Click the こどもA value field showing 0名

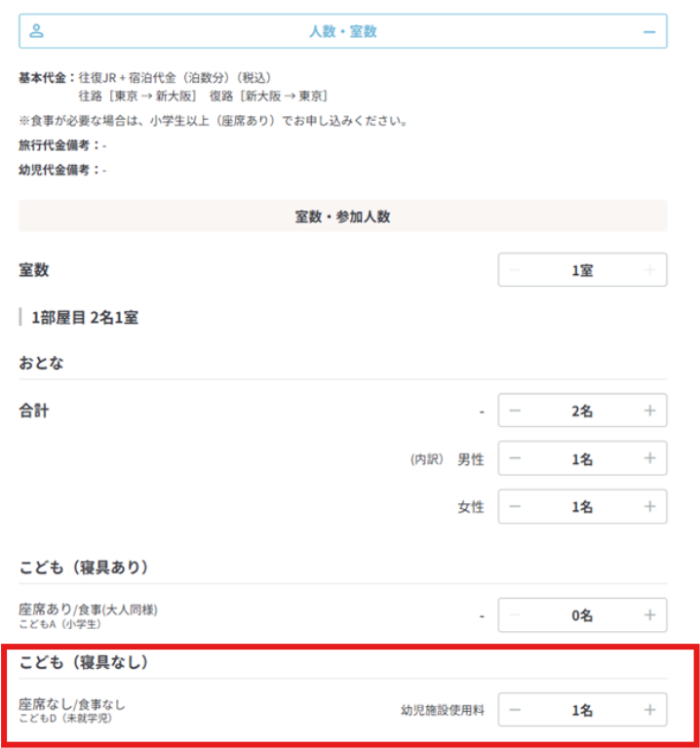582,614
